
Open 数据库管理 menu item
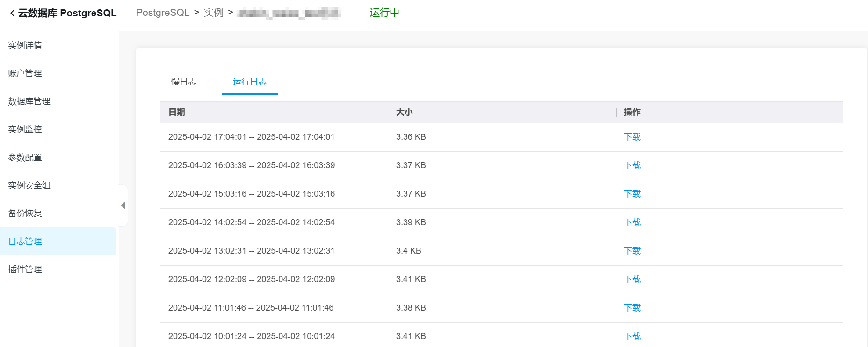29,101
